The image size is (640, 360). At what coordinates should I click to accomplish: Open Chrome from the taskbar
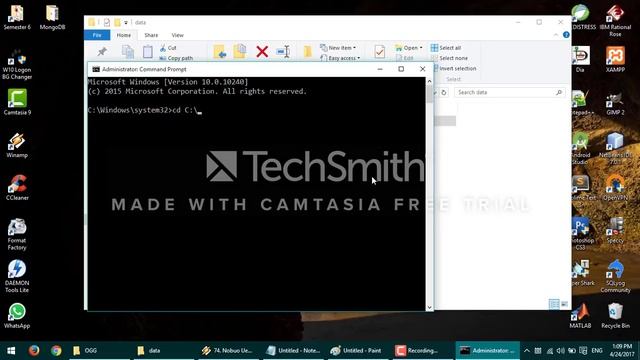click(x=56, y=351)
